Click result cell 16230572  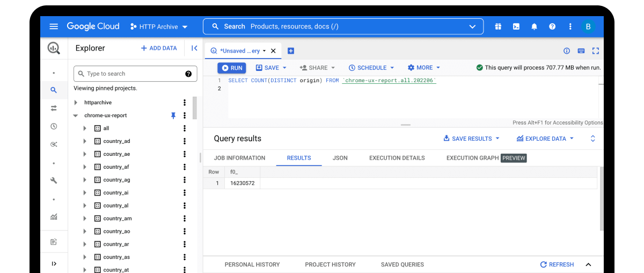[x=242, y=183]
